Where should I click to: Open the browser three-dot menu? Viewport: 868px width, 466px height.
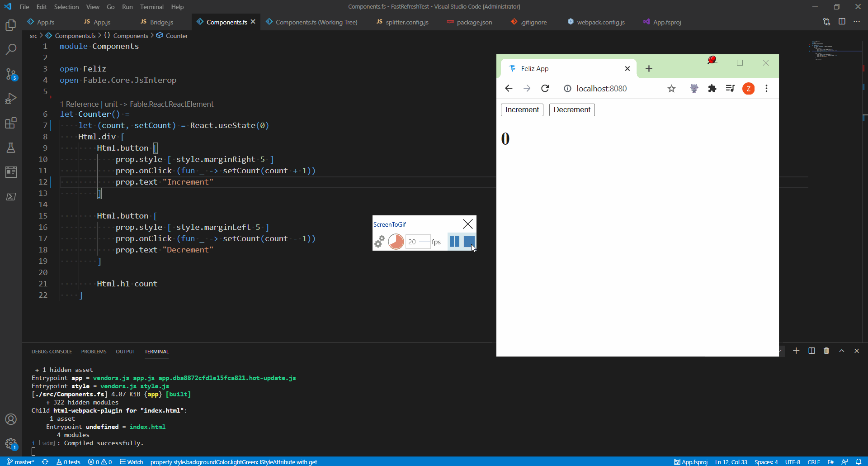point(766,88)
